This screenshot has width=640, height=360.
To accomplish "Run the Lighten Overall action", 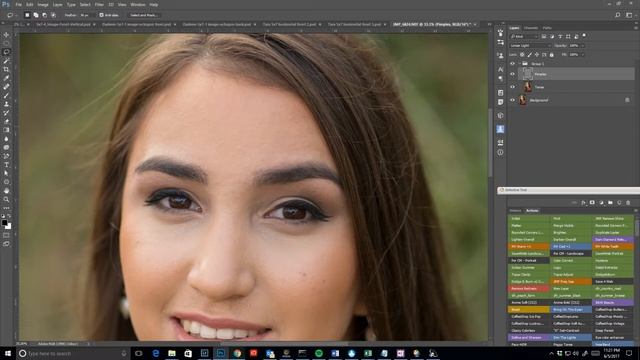I will coord(529,240).
